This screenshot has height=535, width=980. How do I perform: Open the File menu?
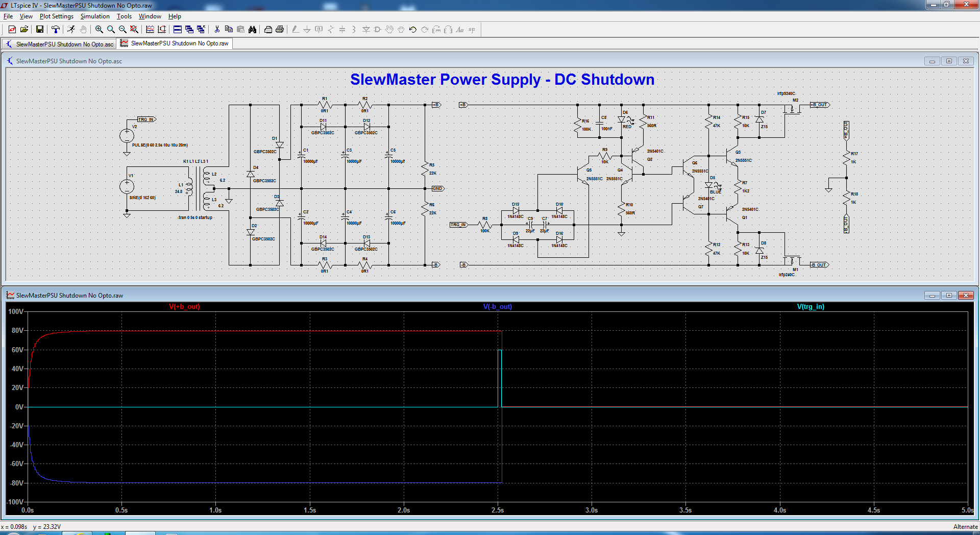pos(8,16)
